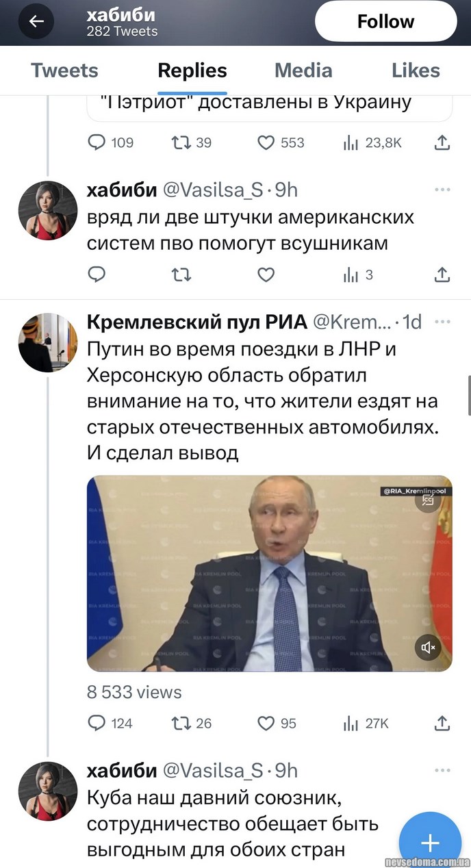Open more options on Кремлевский пул РИА tweet

coord(442,321)
